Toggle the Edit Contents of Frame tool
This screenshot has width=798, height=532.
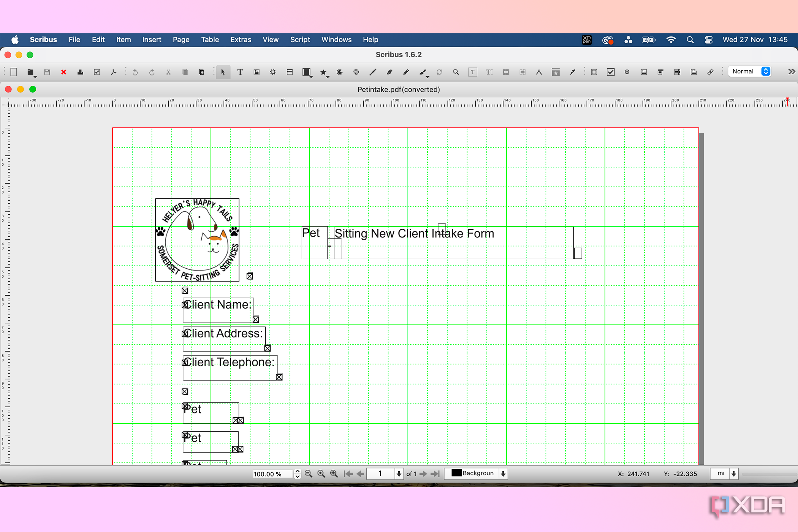pos(472,72)
